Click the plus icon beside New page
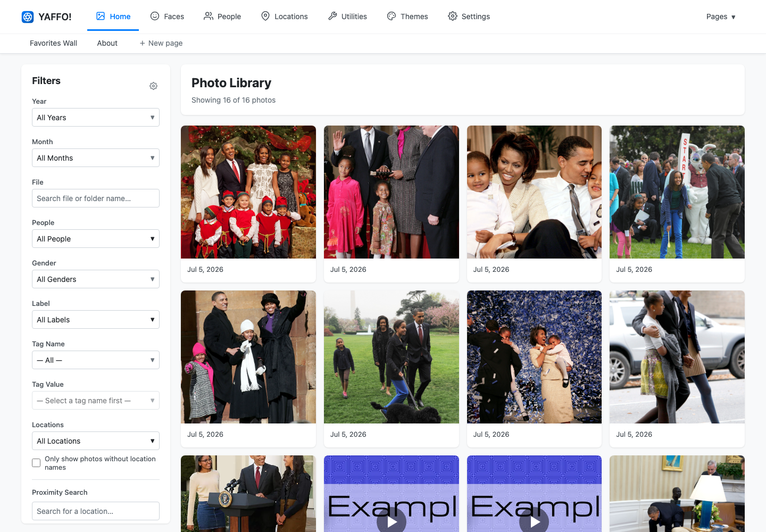Viewport: 766px width, 532px height. pos(142,43)
